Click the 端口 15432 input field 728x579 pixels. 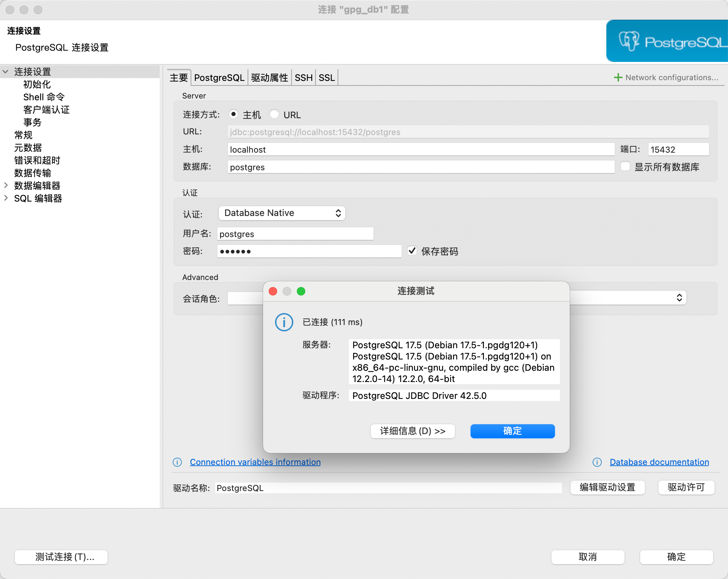coord(678,149)
